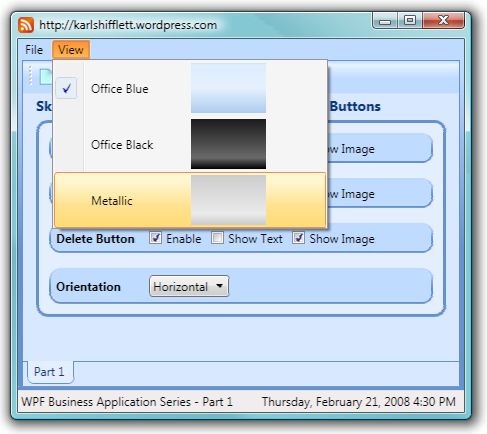Click the Orientation combo box arrow
Image resolution: width=487 pixels, height=434 pixels.
coord(219,286)
